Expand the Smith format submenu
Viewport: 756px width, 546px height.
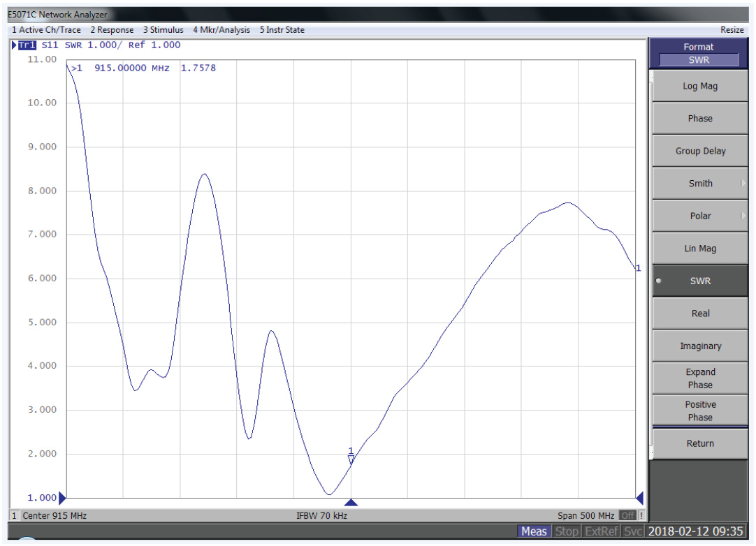coord(699,184)
